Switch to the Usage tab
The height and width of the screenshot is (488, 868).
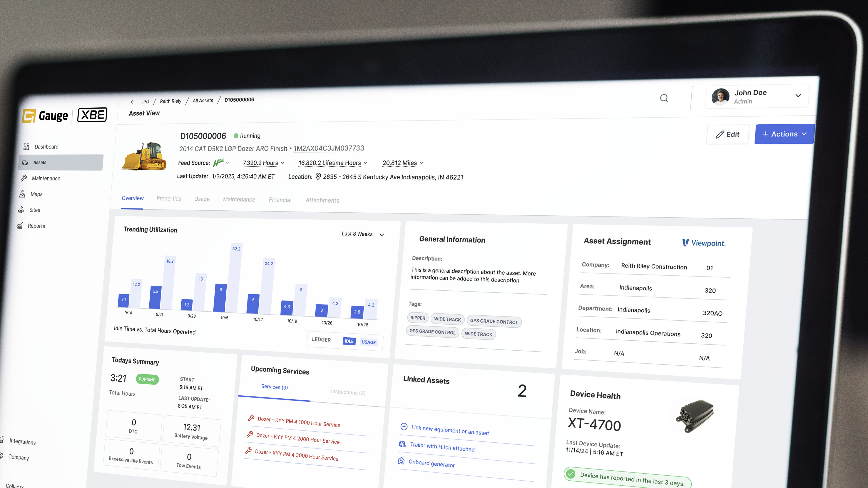202,199
